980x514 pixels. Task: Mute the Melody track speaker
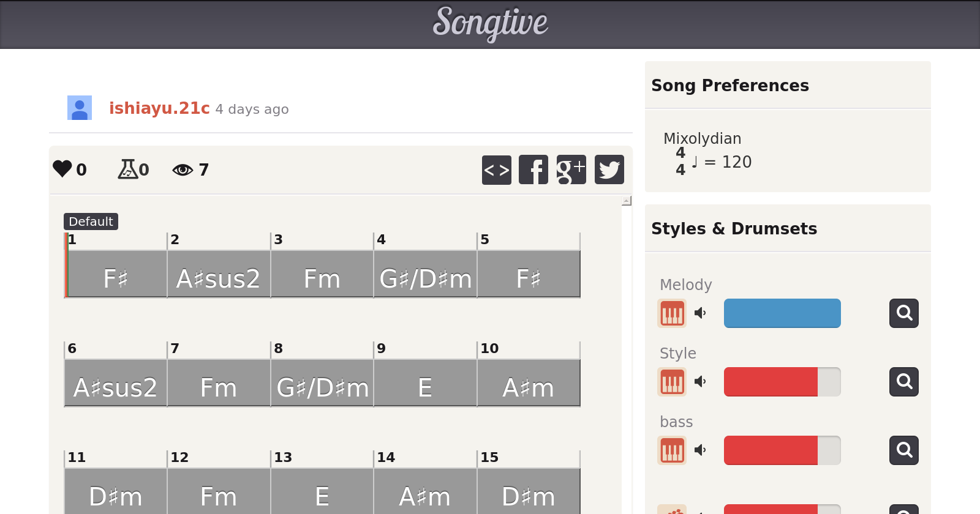(x=700, y=313)
